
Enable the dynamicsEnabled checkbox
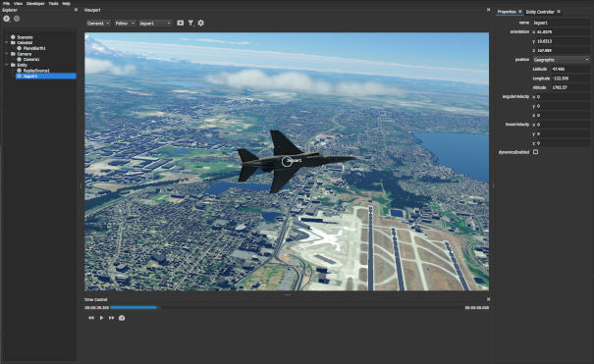click(536, 152)
